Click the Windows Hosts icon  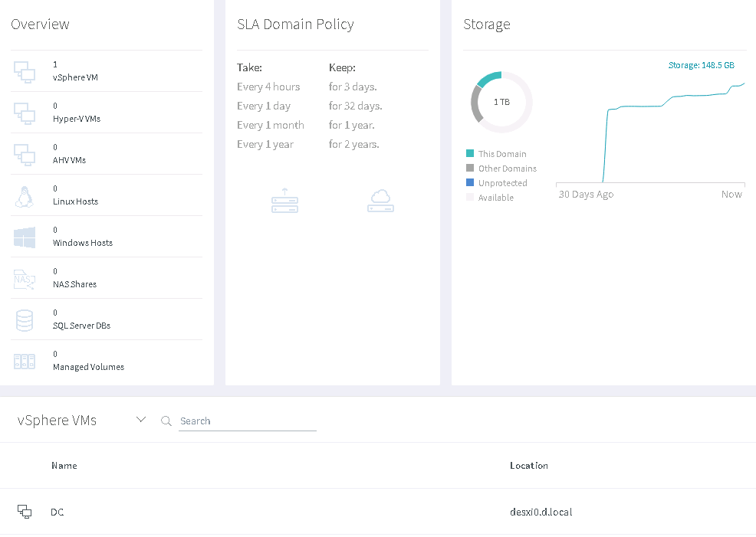pos(25,237)
